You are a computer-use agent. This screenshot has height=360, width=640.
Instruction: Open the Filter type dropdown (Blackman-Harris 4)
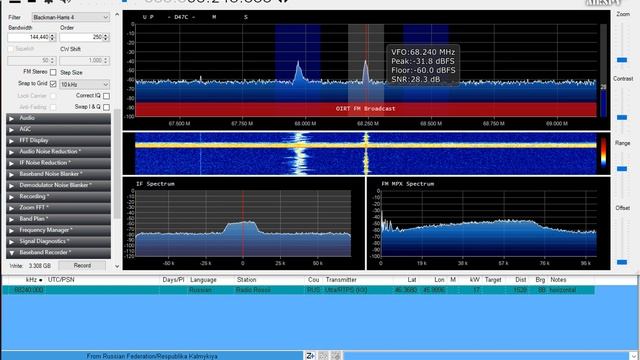[71, 17]
